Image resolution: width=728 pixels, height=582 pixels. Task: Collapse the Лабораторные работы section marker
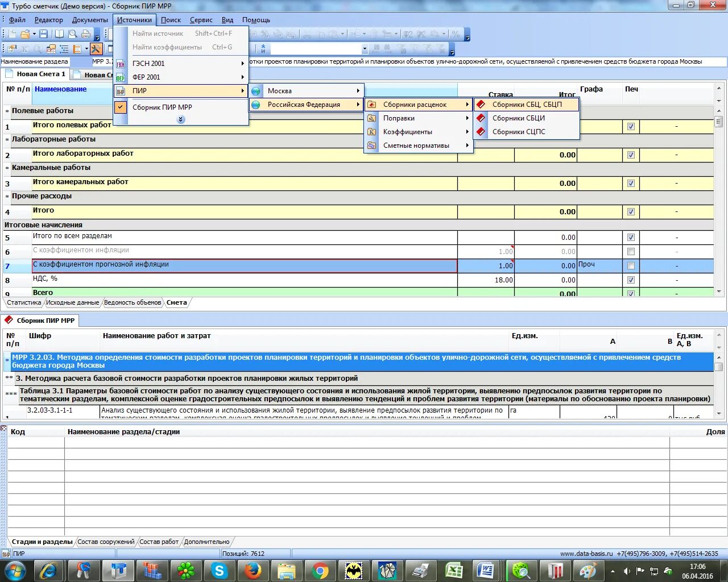[x=7, y=140]
